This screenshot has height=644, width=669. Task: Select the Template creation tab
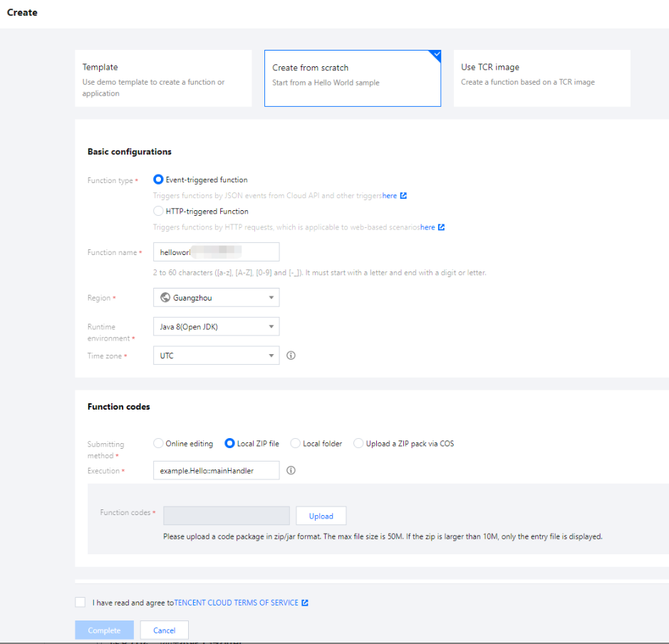(x=163, y=78)
